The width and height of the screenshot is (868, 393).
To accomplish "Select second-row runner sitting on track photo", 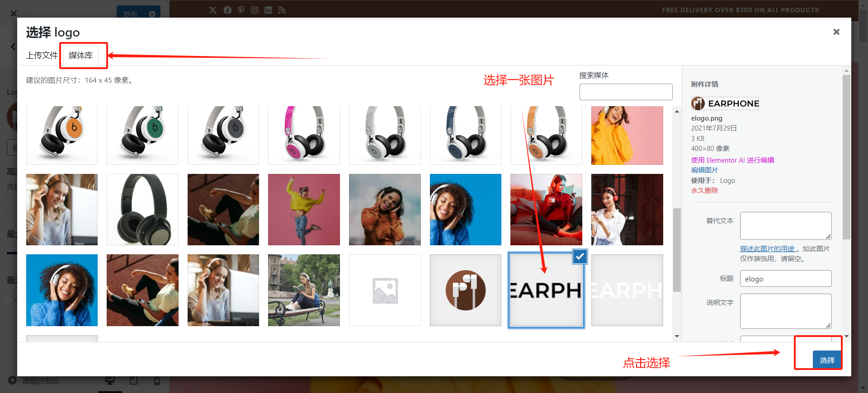I will [x=223, y=210].
